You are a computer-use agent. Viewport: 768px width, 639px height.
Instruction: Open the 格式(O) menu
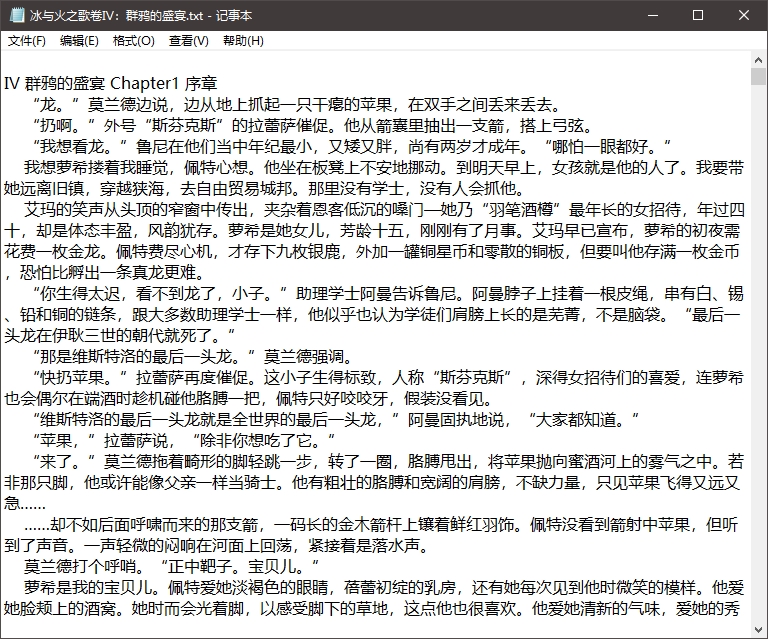point(133,41)
